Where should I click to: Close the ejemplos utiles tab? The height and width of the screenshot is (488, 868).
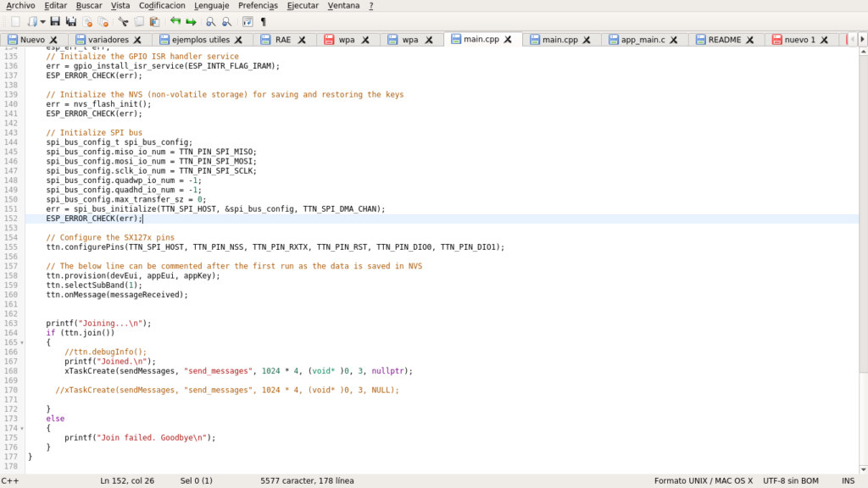(238, 40)
